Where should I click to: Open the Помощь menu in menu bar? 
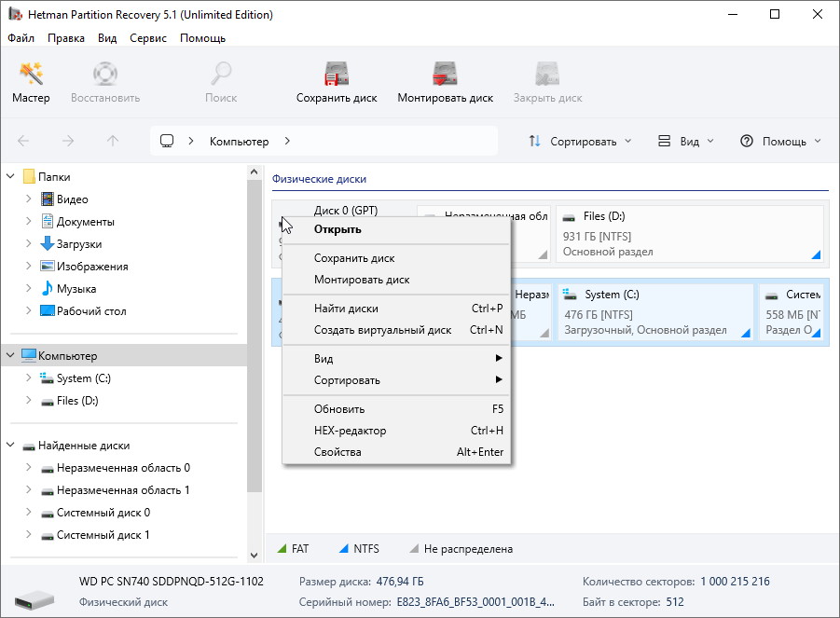tap(202, 38)
